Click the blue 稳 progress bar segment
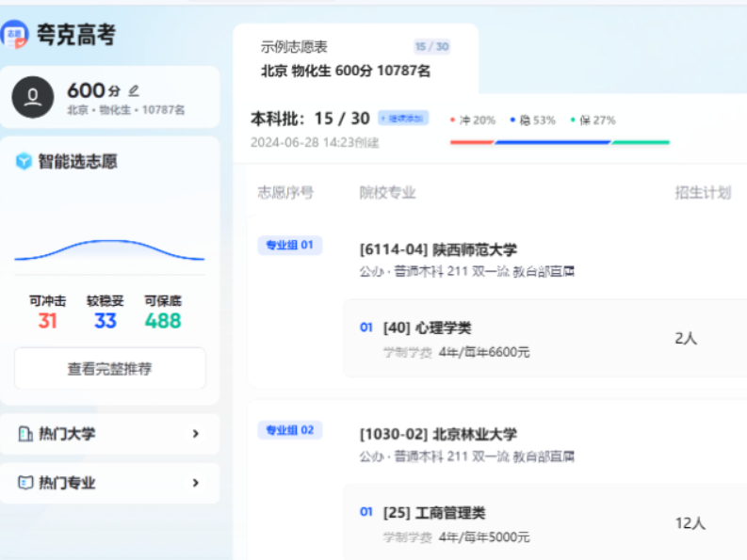747x560 pixels. [x=553, y=142]
